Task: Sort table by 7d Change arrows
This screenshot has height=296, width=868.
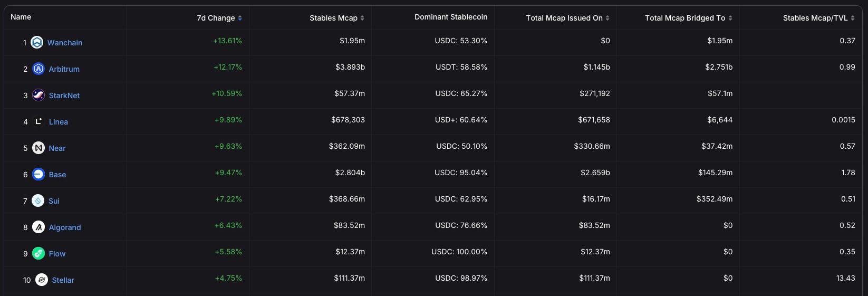Action: [240, 18]
